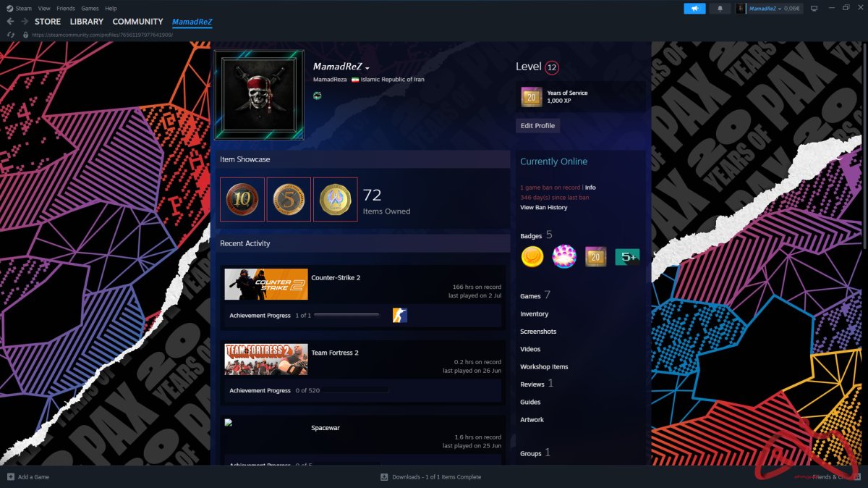Open the pink sparkle orb badge
This screenshot has width=868, height=488.
[x=563, y=256]
